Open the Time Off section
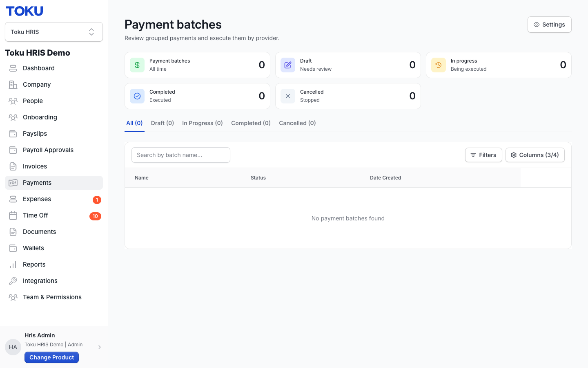The image size is (588, 368). click(x=54, y=215)
